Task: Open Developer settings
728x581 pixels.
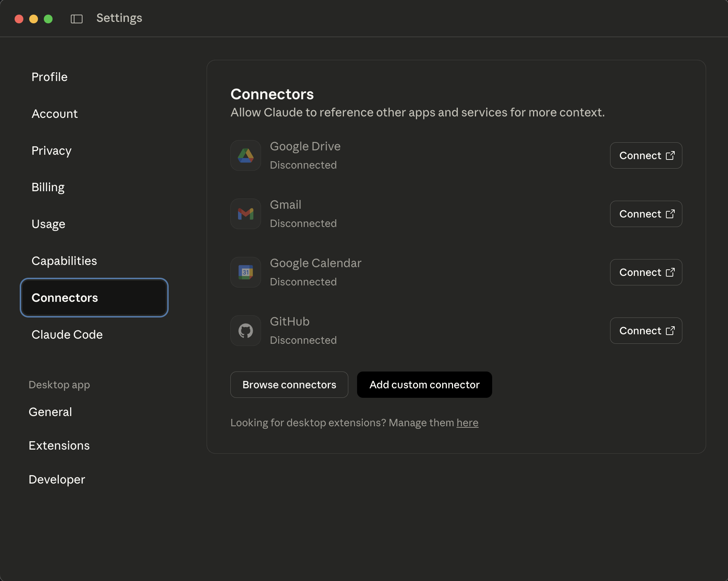Action: click(x=57, y=480)
